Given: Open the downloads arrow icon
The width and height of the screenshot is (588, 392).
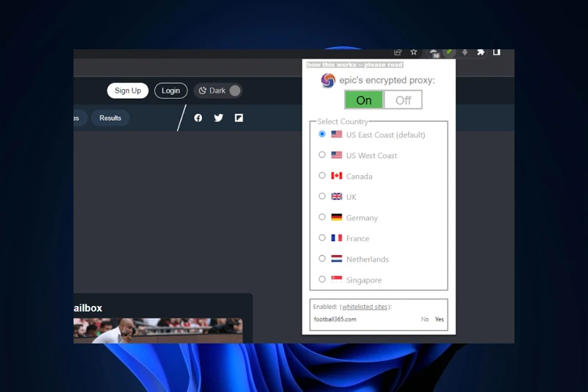Looking at the screenshot, I should [x=465, y=52].
